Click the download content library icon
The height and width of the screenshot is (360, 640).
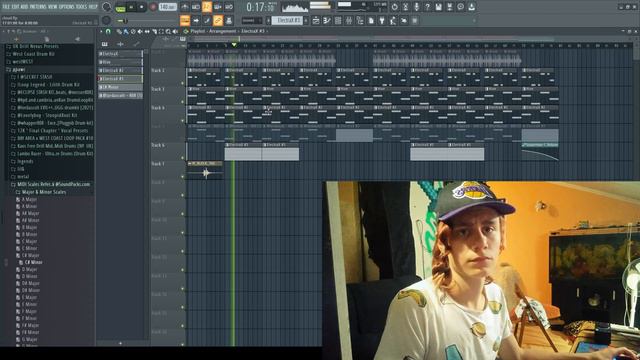tap(471, 7)
